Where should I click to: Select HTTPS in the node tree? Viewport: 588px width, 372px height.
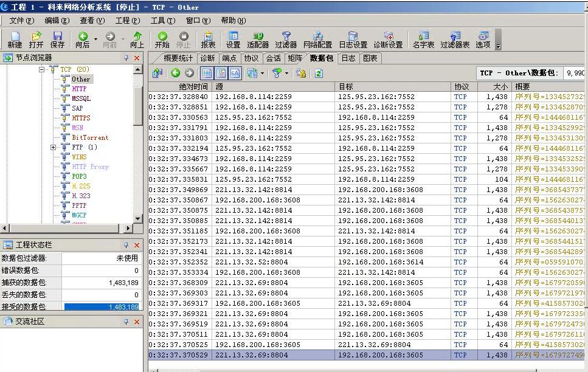pyautogui.click(x=81, y=118)
